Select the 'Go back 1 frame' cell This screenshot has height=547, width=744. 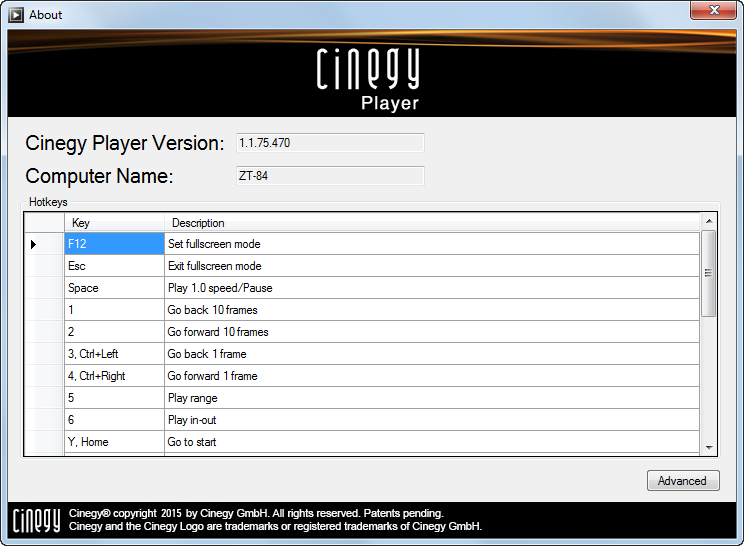(x=432, y=354)
